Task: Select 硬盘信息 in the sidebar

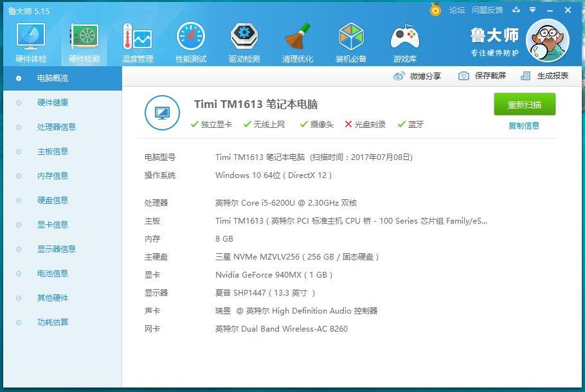Action: 53,200
